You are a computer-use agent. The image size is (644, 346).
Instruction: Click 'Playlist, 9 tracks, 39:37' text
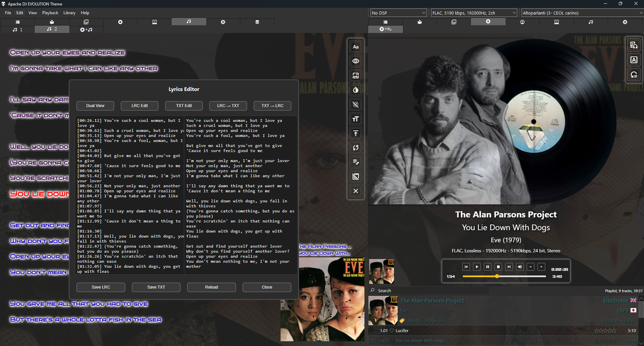(623, 291)
